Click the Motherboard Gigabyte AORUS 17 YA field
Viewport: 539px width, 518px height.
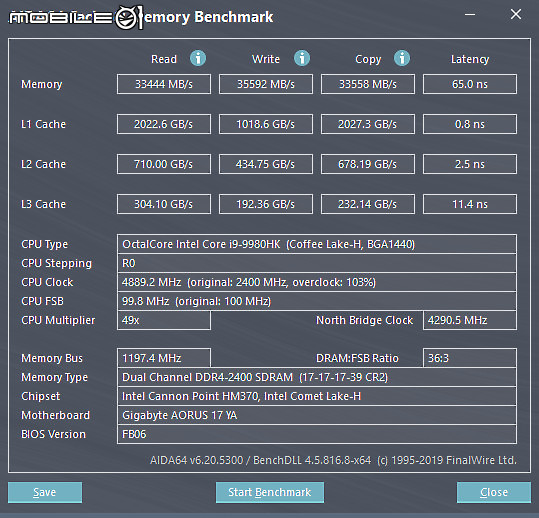[x=317, y=415]
